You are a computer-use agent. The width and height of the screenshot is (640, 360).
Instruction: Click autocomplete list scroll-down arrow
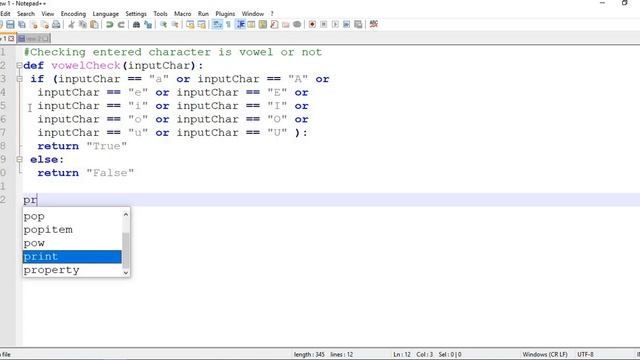click(x=126, y=272)
